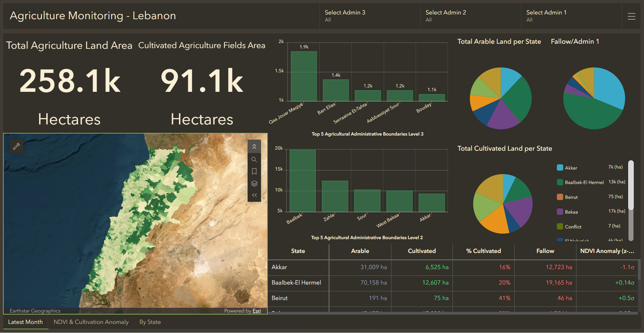Click the -1.1σ anomaly cell
The width and height of the screenshot is (644, 333).
[607, 267]
